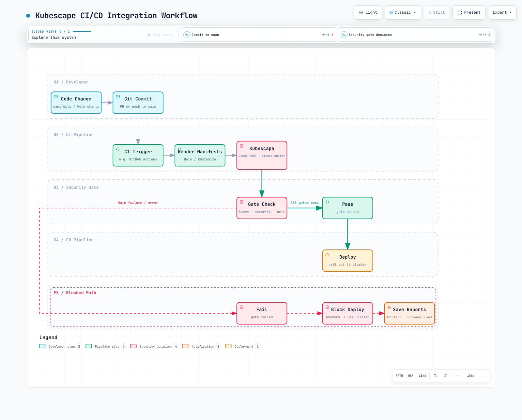Click the play triangle beside Play story
The image size is (522, 420).
coord(149,35)
